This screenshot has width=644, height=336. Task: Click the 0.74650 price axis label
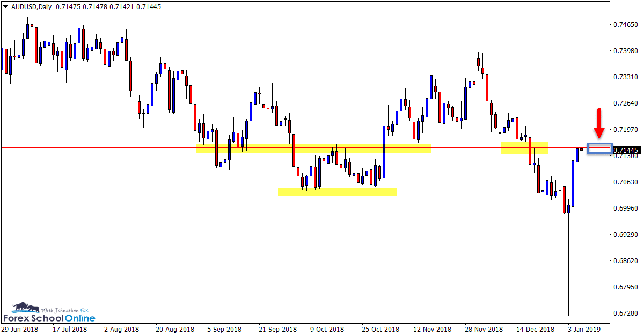click(x=625, y=25)
